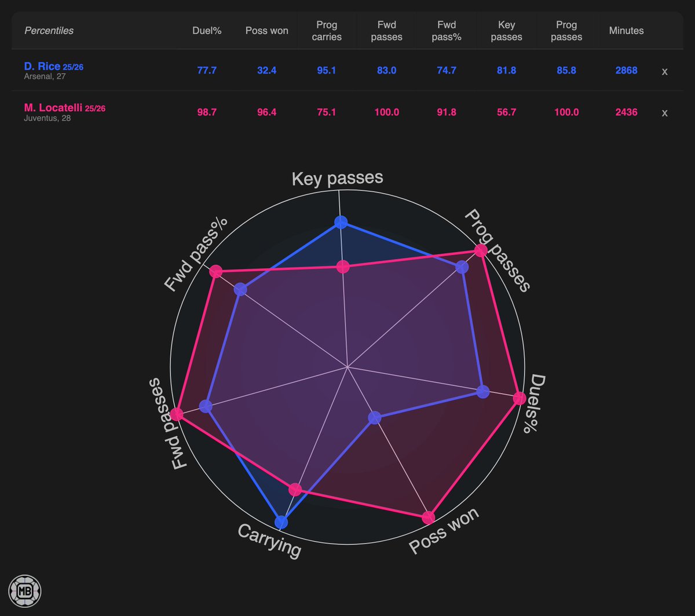
Task: Click blue Rice point on Poss won axis
Action: tap(375, 417)
